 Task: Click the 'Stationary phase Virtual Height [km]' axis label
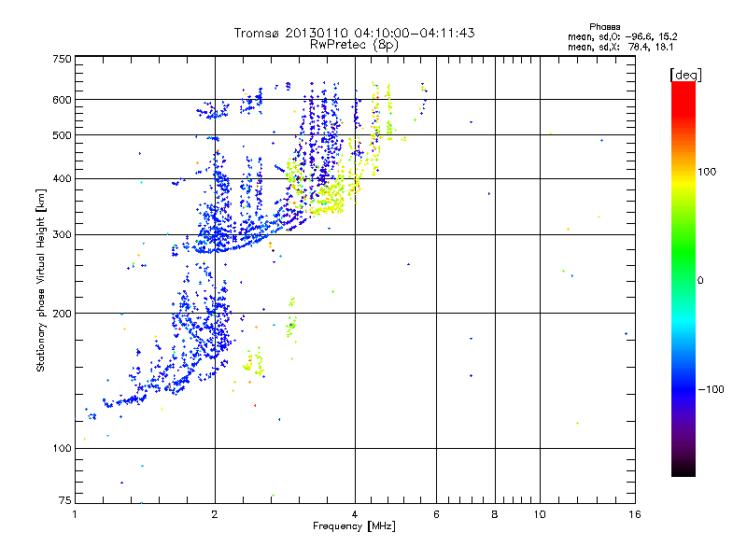(41, 280)
